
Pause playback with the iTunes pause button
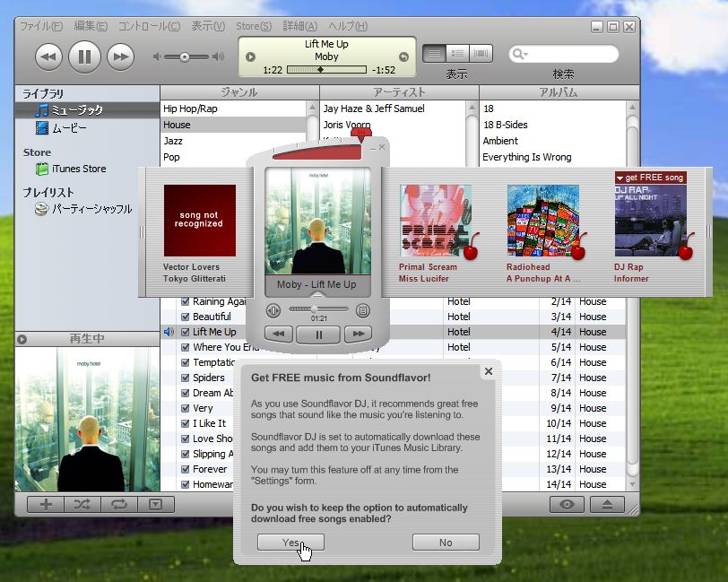[84, 56]
